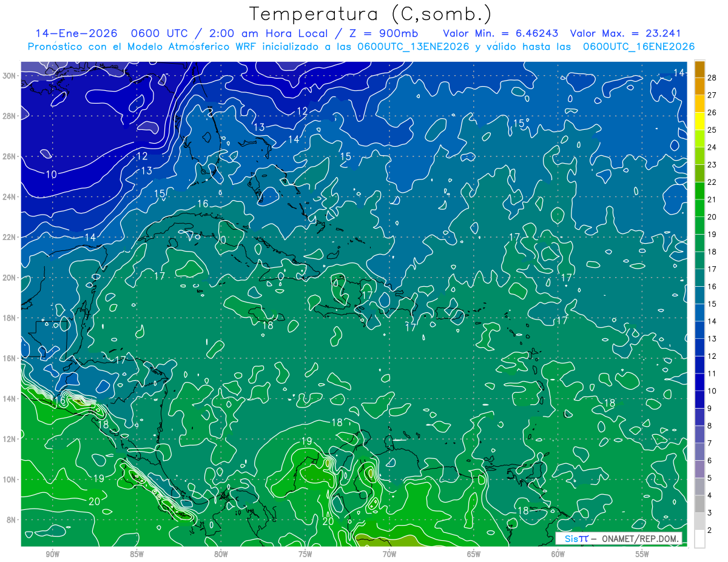Click the '14N' latitude label
This screenshot has width=728, height=562.
(x=10, y=399)
